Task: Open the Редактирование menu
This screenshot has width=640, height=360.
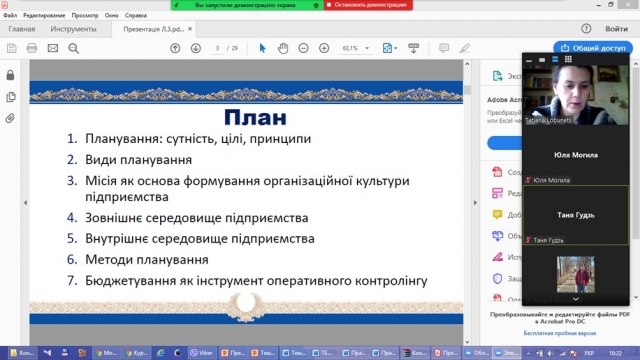Action: tap(44, 15)
